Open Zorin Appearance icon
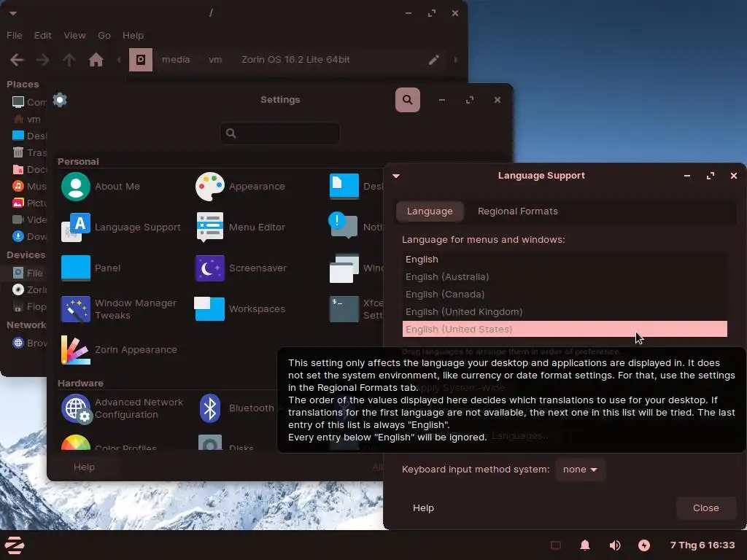 (x=76, y=350)
